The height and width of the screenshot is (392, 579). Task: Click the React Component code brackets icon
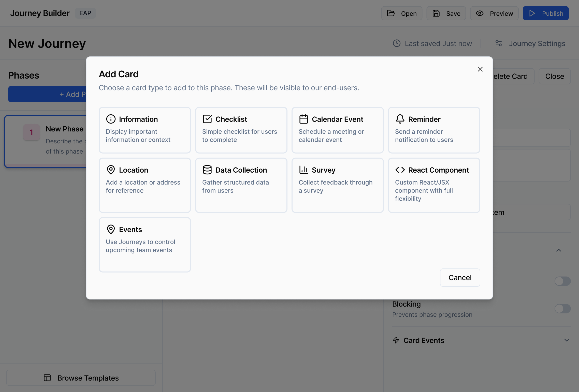pos(400,170)
